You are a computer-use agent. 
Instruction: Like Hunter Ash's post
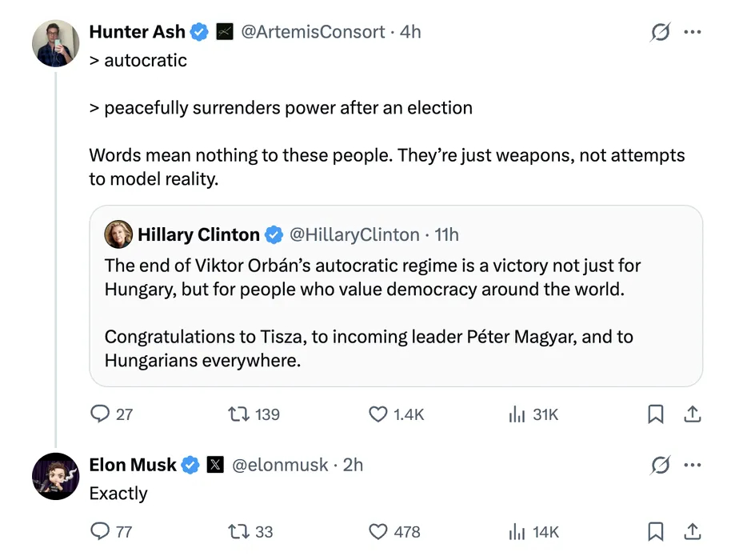(x=377, y=414)
